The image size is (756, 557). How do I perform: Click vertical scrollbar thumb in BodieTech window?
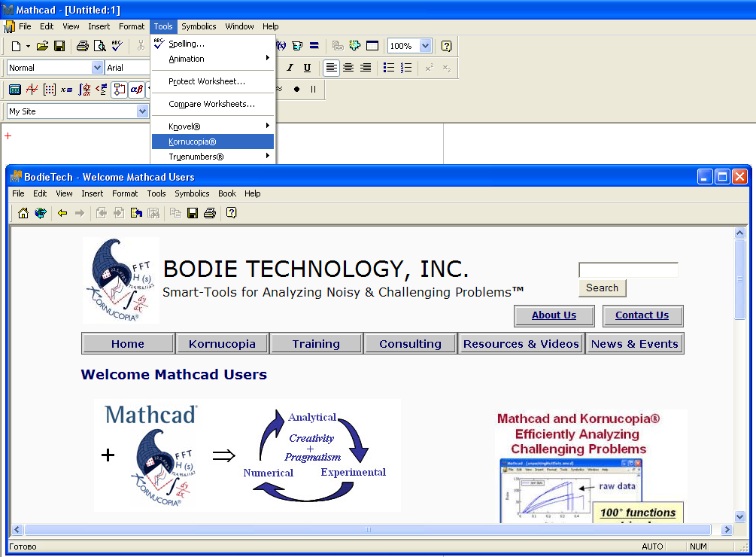pyautogui.click(x=739, y=280)
